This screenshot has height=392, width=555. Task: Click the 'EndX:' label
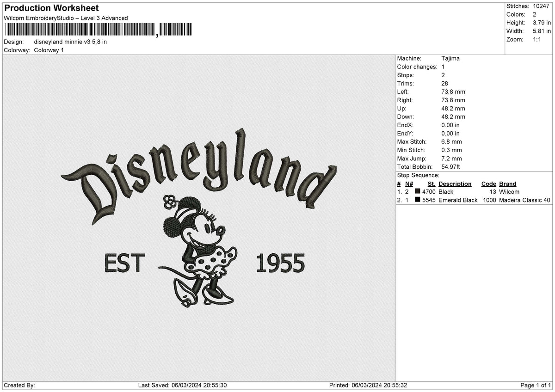pyautogui.click(x=405, y=125)
